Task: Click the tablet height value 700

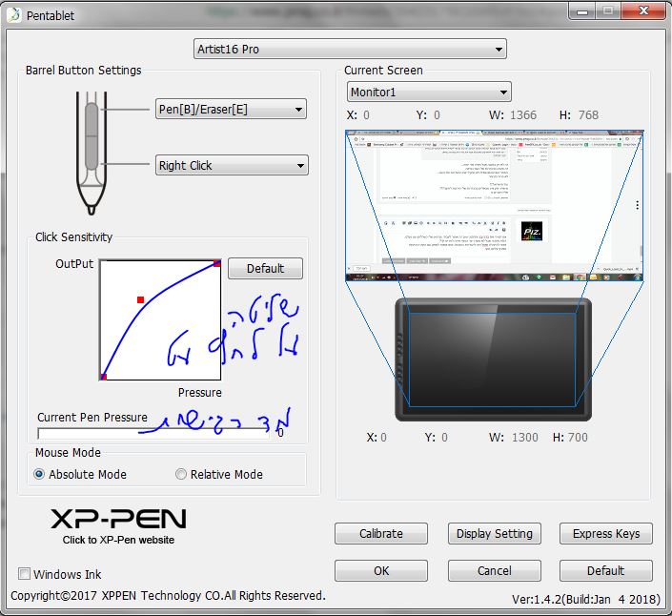Action: click(578, 438)
